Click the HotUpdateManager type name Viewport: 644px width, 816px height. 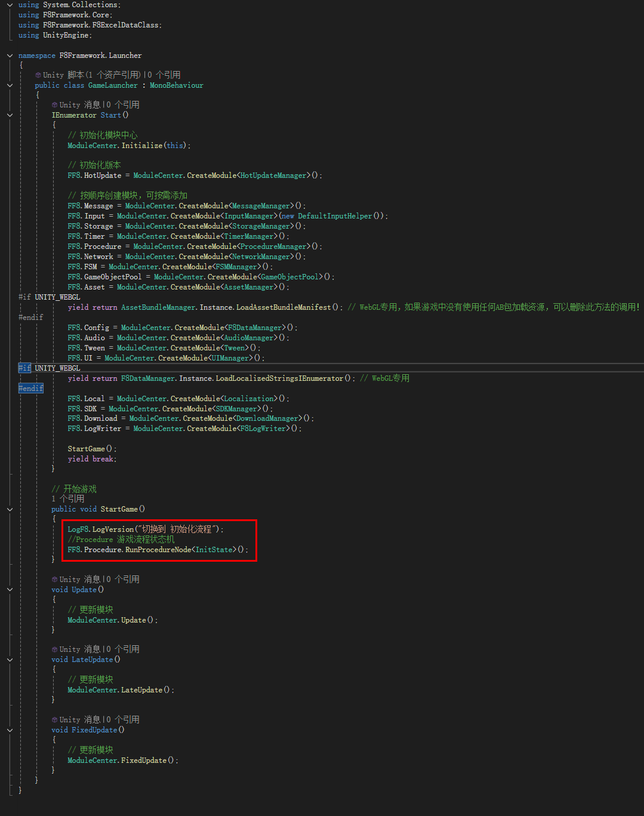click(x=273, y=175)
